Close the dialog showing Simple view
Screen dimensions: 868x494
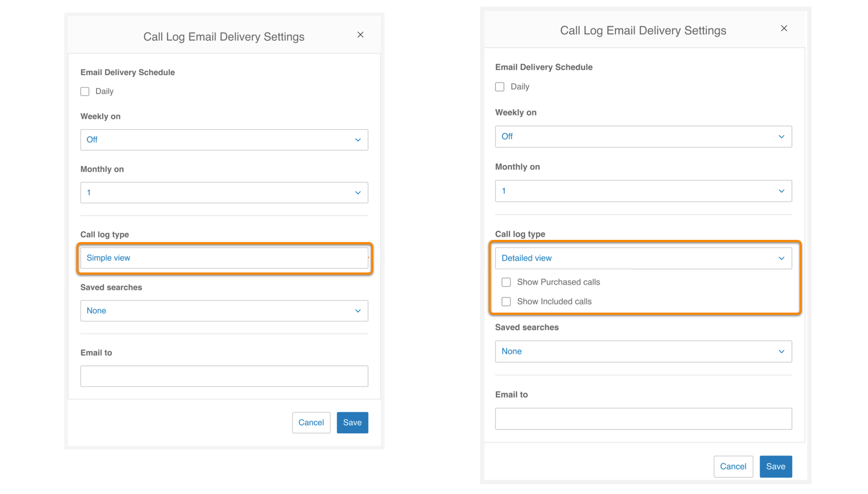click(x=360, y=35)
